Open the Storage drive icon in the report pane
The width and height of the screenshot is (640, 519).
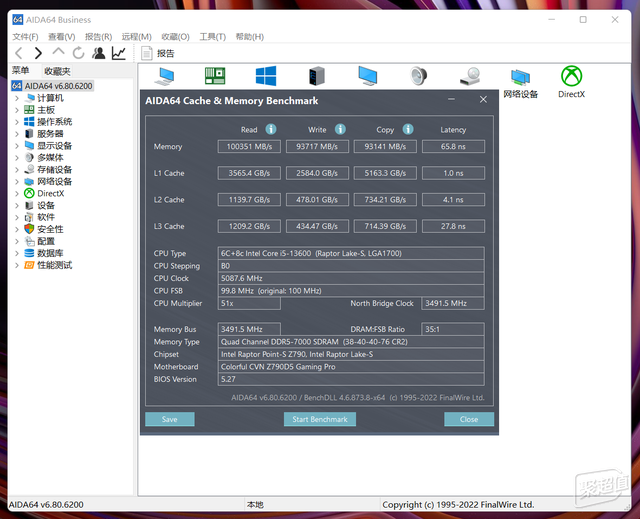(470, 76)
